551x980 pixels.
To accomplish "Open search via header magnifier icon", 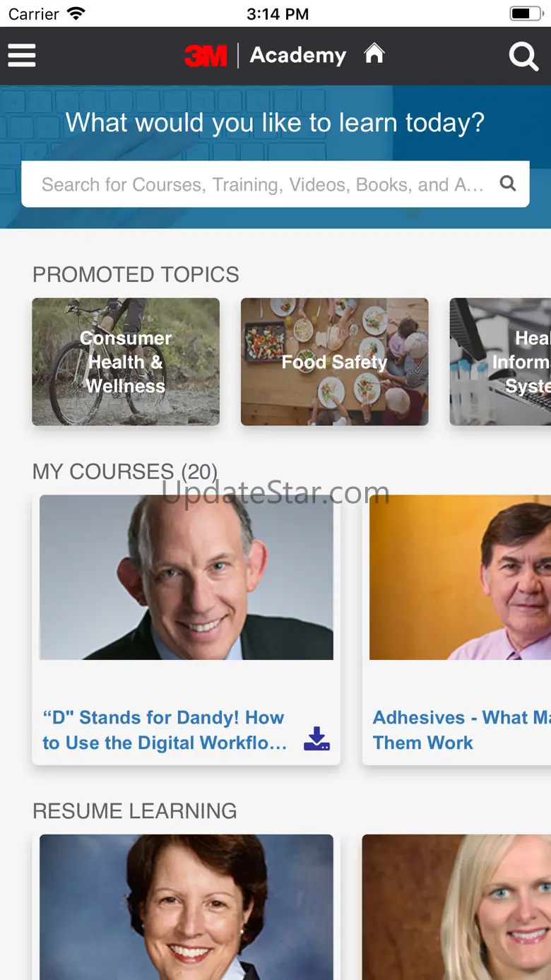I will (x=523, y=56).
